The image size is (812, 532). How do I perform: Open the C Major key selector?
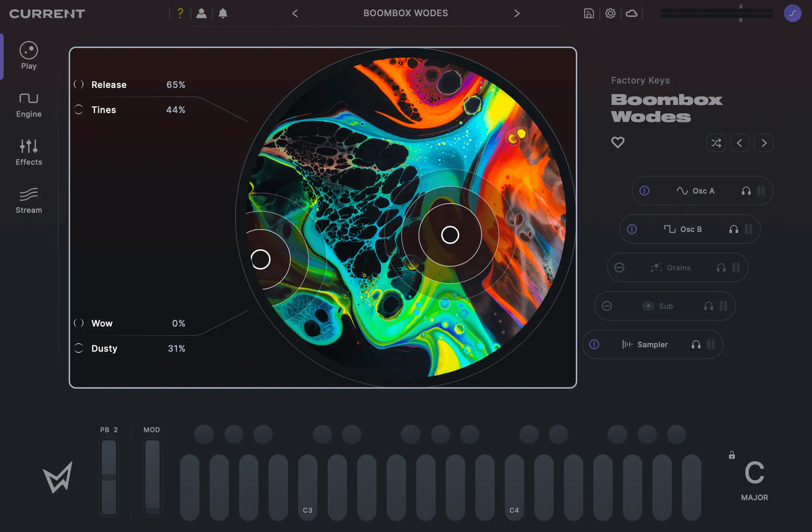[x=754, y=479]
